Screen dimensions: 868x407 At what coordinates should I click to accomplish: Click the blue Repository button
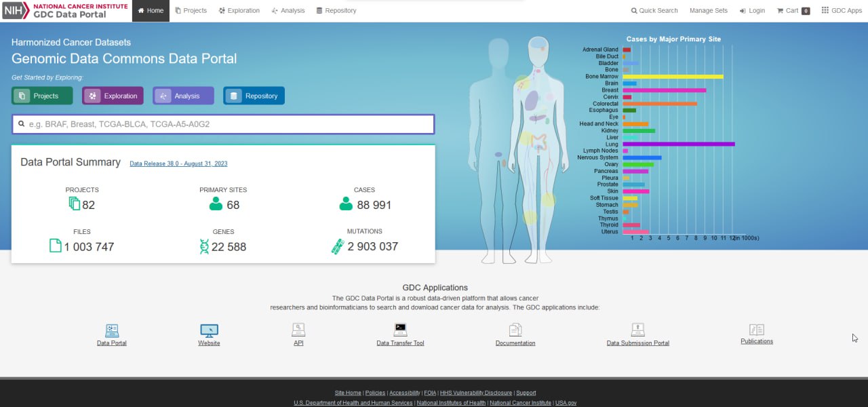point(254,96)
